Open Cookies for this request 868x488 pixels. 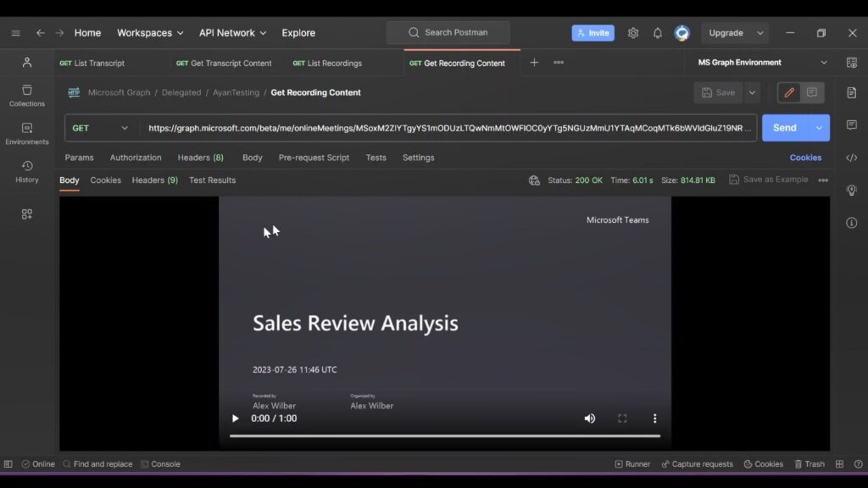tap(804, 158)
